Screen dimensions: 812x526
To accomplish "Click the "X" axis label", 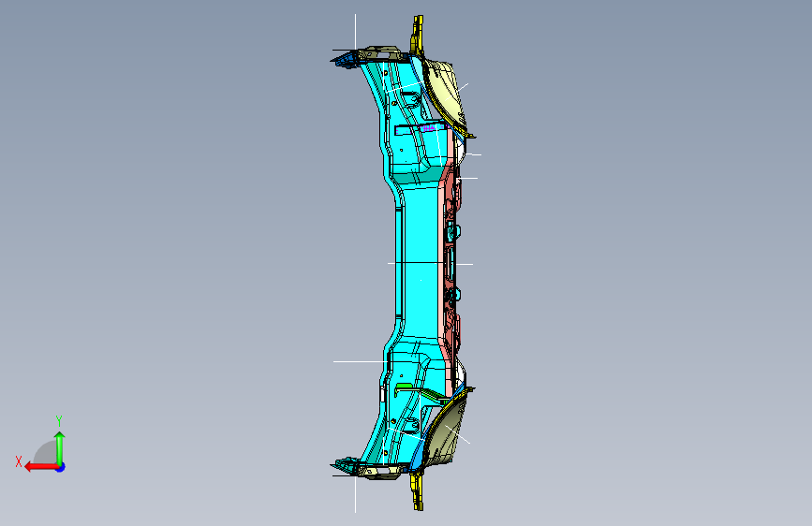I will coord(19,461).
